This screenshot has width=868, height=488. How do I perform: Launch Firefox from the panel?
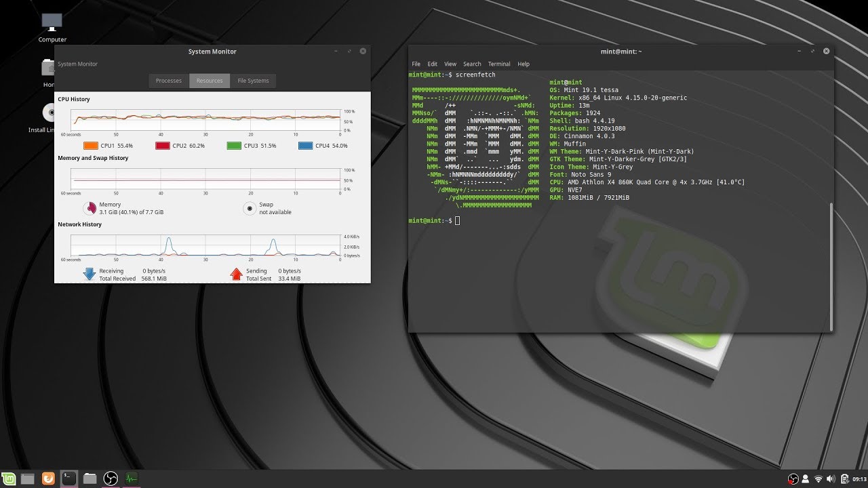pyautogui.click(x=48, y=479)
